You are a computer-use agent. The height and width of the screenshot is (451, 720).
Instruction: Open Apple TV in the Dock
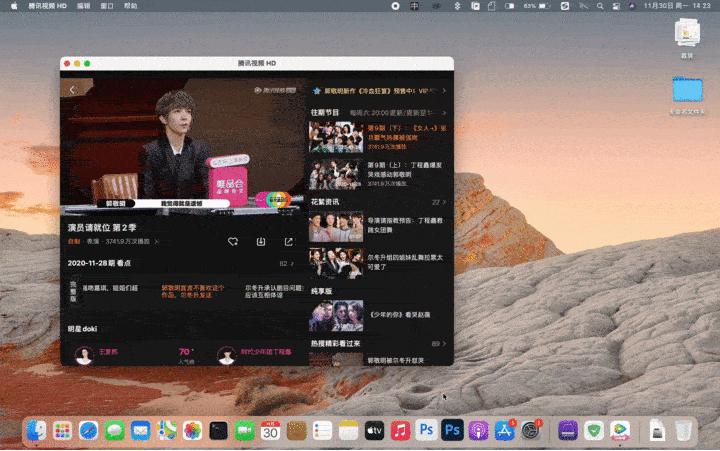(375, 431)
